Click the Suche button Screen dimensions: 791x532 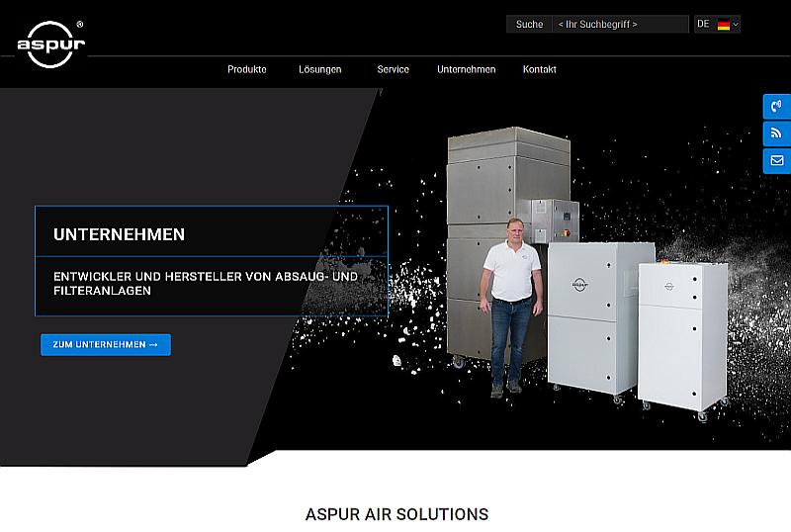pos(529,25)
